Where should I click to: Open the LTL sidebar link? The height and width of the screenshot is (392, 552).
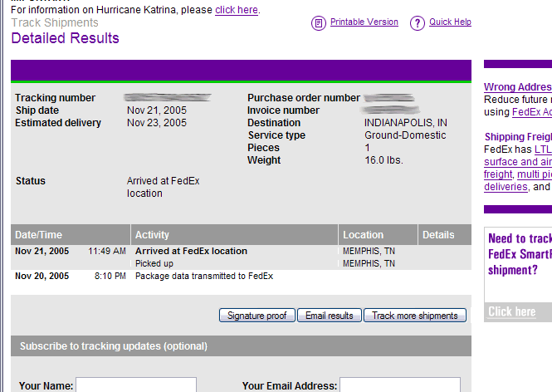pos(543,149)
